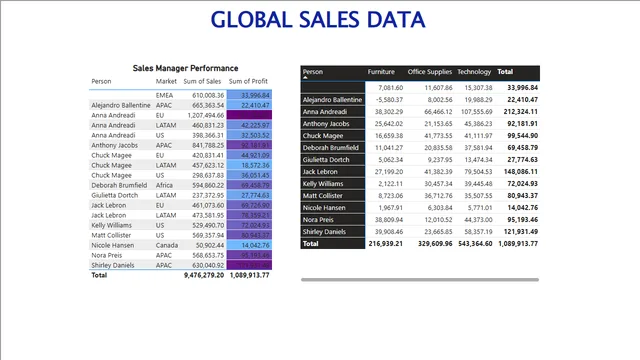Select Giulietta Dortch row header in matrix
Image resolution: width=640 pixels, height=360 pixels.
332,160
